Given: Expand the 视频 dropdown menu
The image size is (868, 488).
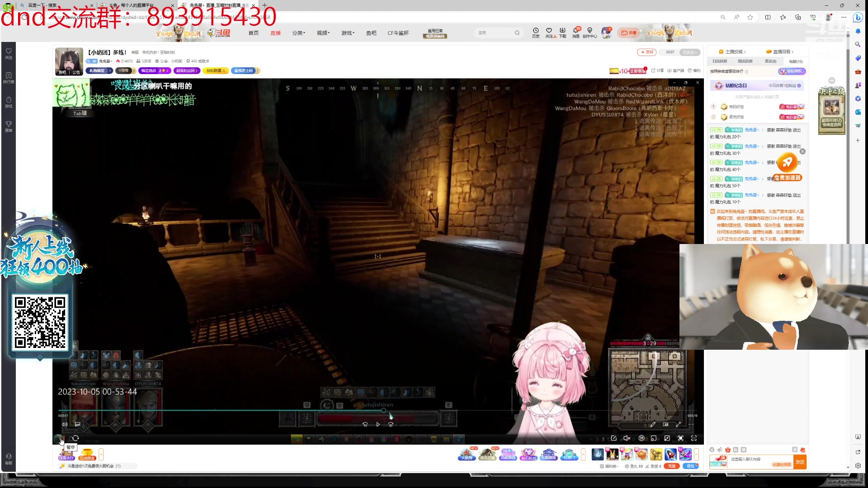Looking at the screenshot, I should (323, 33).
